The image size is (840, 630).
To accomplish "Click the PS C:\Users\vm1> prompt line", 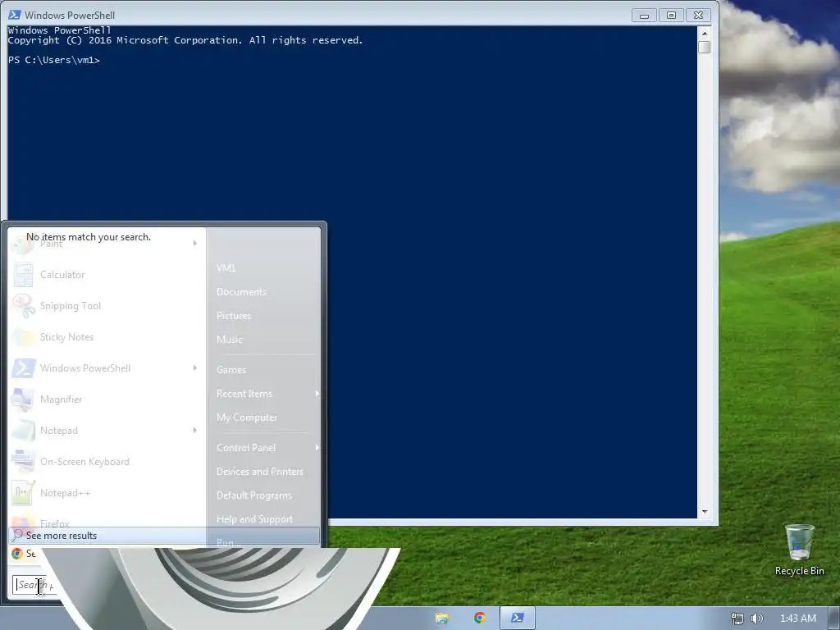I will [54, 60].
